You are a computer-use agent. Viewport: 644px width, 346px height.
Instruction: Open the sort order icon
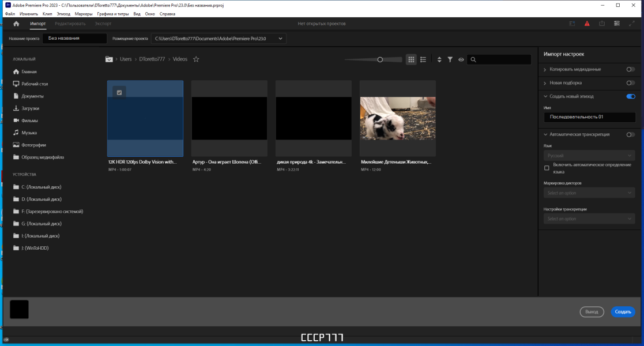(x=439, y=59)
